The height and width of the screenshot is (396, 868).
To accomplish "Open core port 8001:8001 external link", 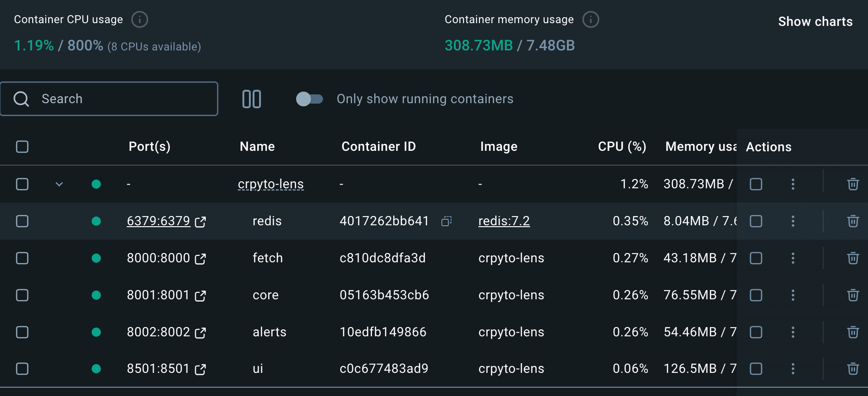I will point(200,296).
